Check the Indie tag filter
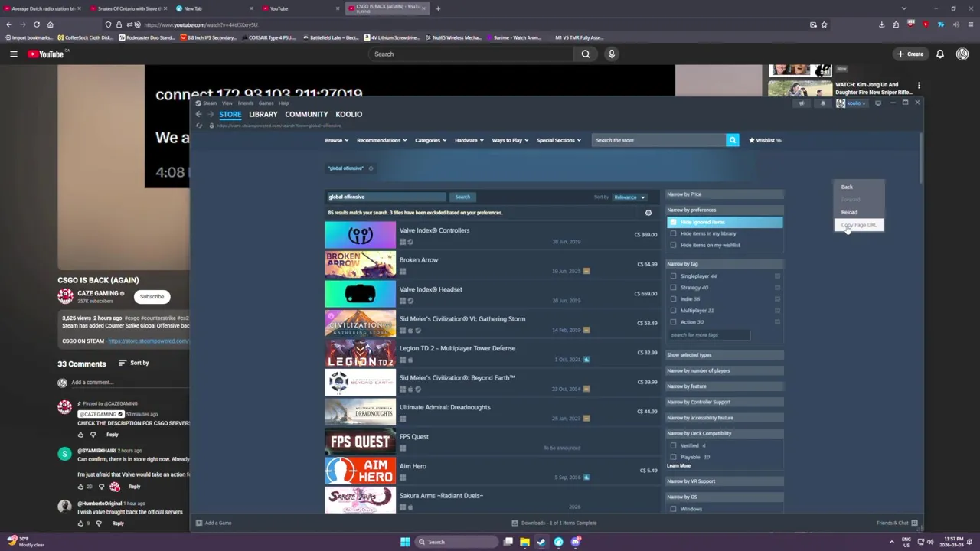This screenshot has width=980, height=551. 674,299
